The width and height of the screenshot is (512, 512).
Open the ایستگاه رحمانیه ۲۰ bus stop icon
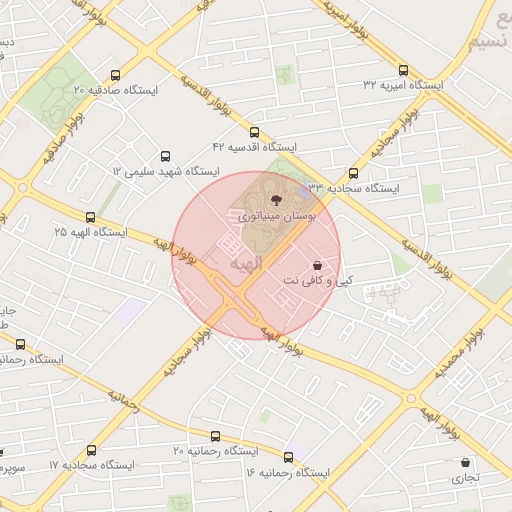coord(215,436)
